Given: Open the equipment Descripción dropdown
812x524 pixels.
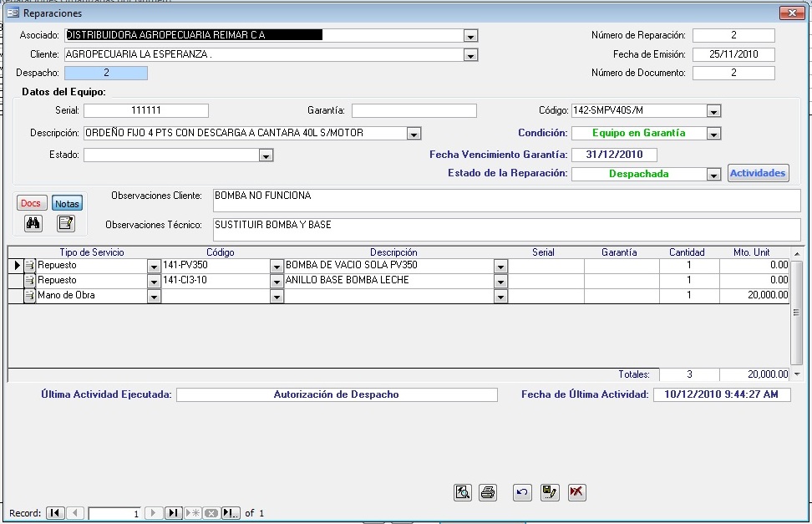Looking at the screenshot, I should (414, 134).
